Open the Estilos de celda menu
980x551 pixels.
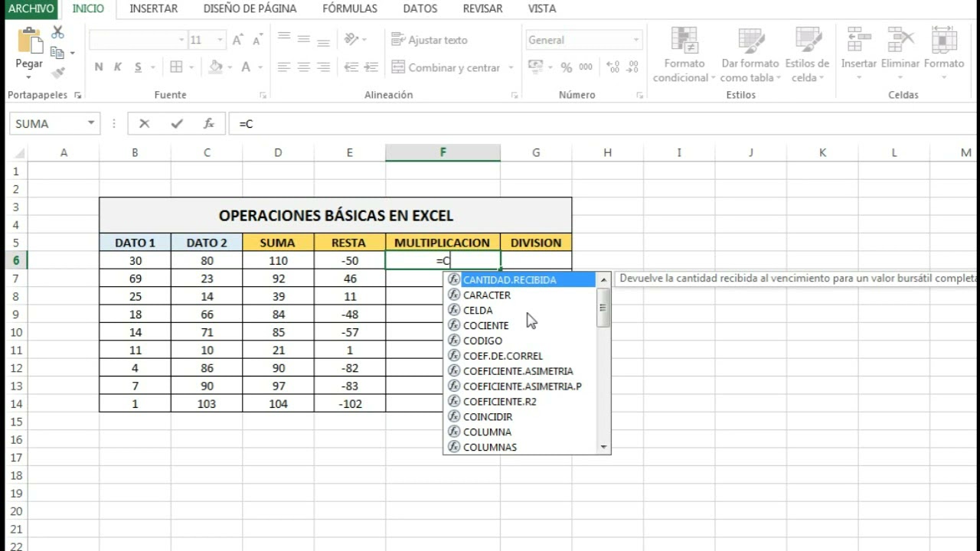807,55
